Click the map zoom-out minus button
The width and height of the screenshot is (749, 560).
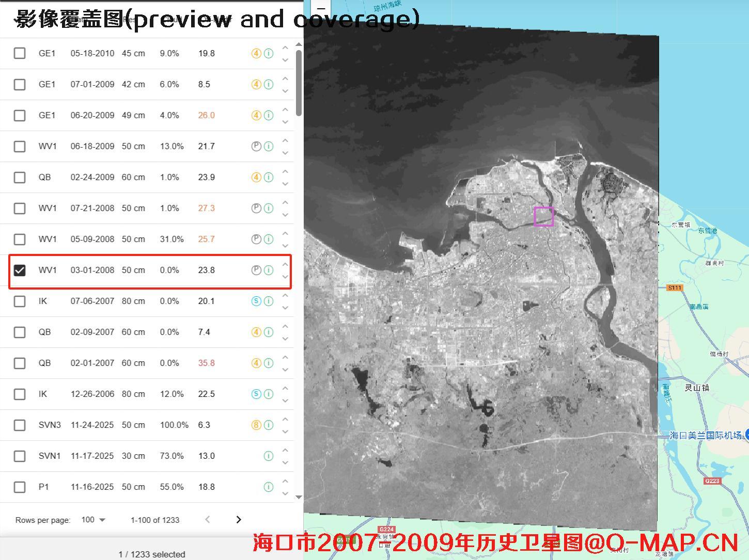[x=321, y=8]
